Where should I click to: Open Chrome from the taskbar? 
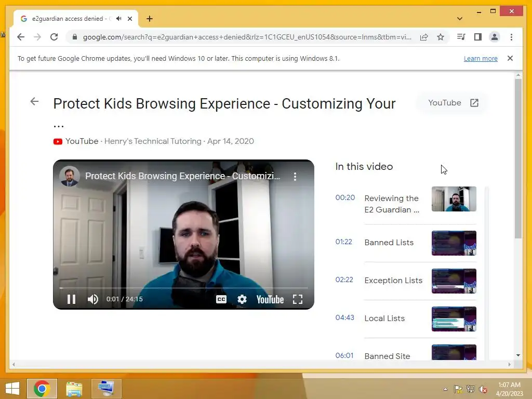42,389
